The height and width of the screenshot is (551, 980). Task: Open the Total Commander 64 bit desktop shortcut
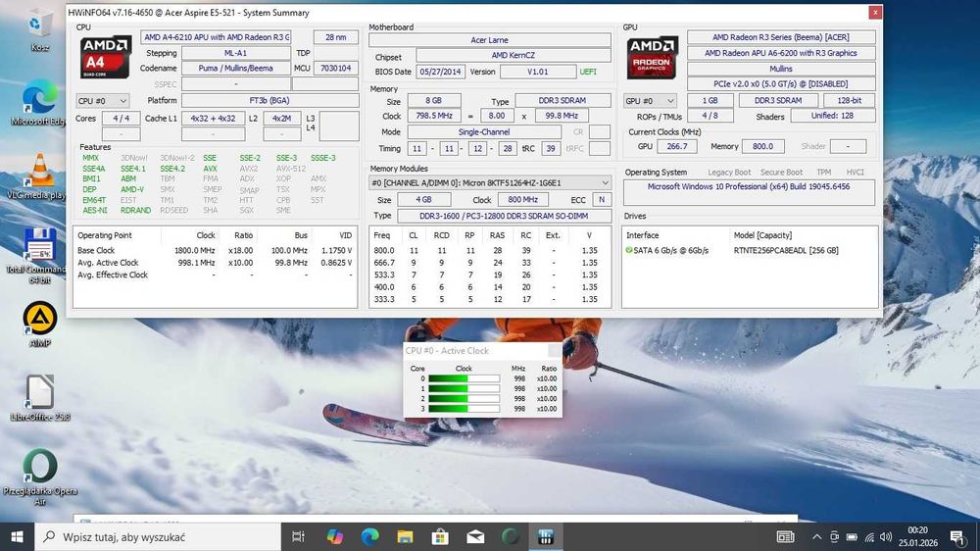[39, 255]
